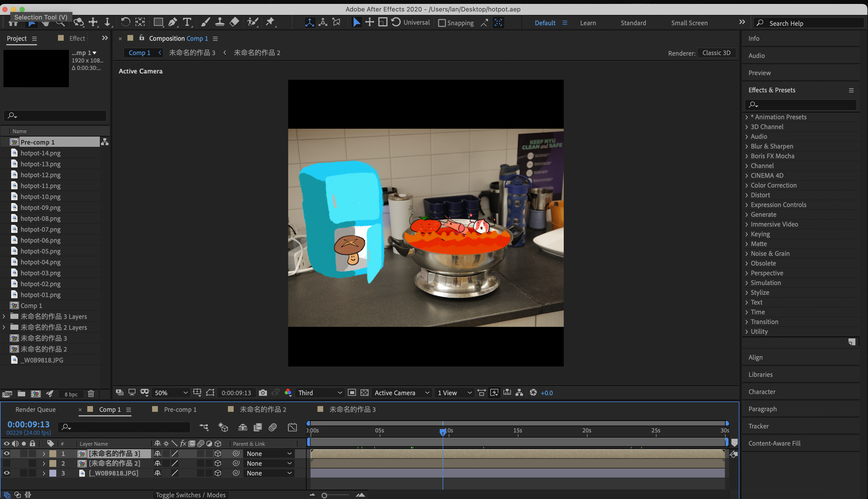Show the 未命名的作品 2 layer
The width and height of the screenshot is (868, 499).
tap(7, 463)
